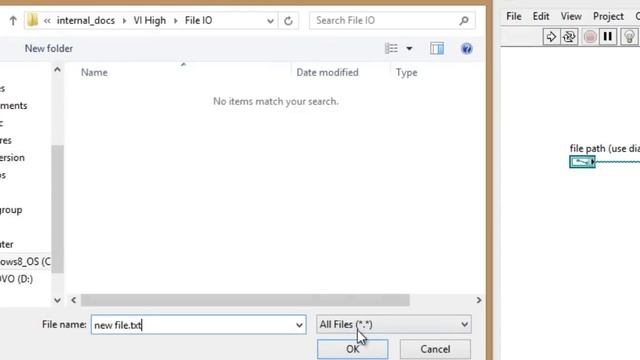Go up one folder level arrow
Image resolution: width=640 pixels, height=360 pixels.
point(13,20)
